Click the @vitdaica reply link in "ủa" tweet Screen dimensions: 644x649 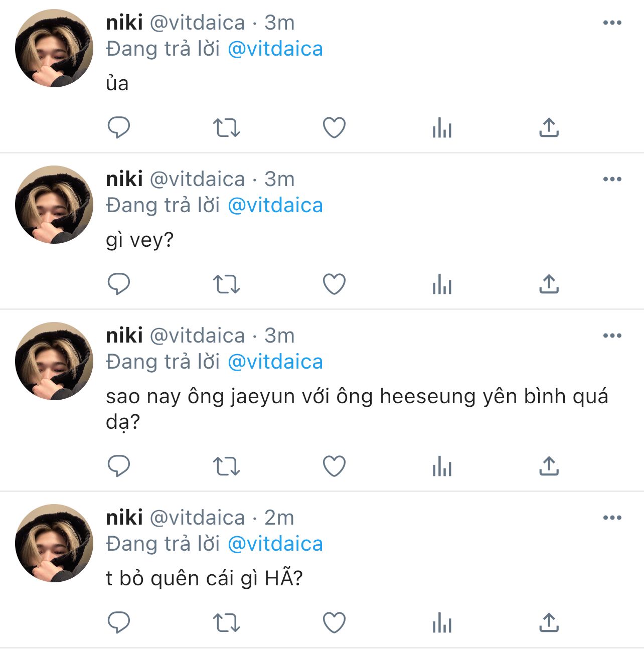[x=275, y=49]
